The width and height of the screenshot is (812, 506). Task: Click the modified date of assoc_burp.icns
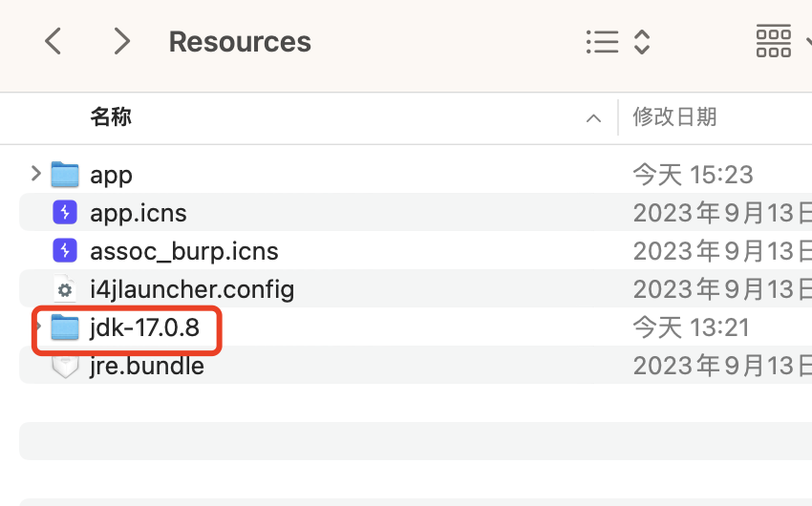click(x=722, y=251)
